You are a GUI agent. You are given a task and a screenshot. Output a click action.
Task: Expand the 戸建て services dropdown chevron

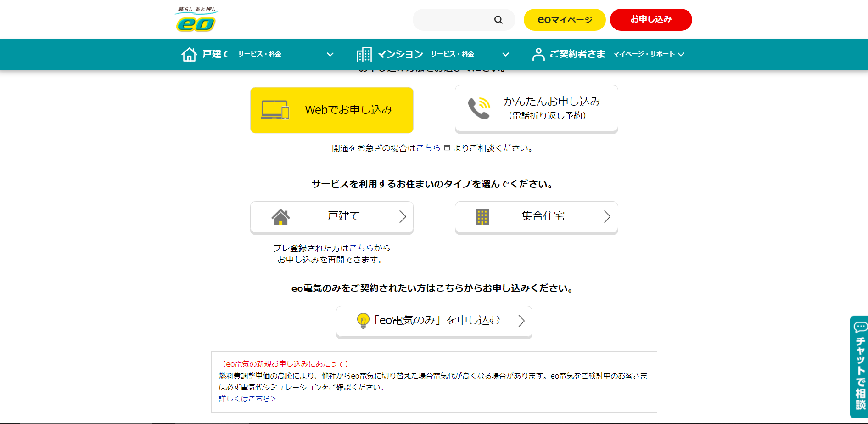[x=330, y=54]
